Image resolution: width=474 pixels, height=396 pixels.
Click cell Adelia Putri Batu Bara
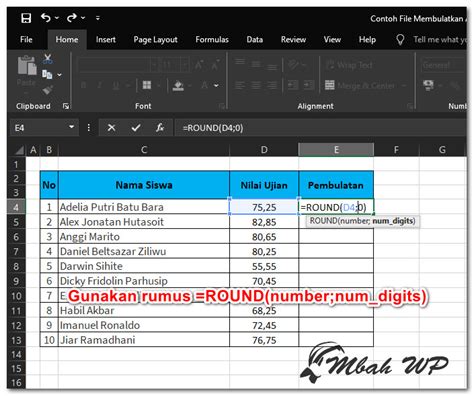point(144,207)
